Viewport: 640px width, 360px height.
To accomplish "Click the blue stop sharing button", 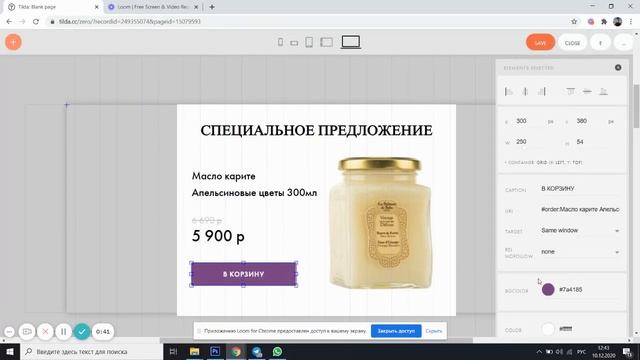I will (396, 331).
